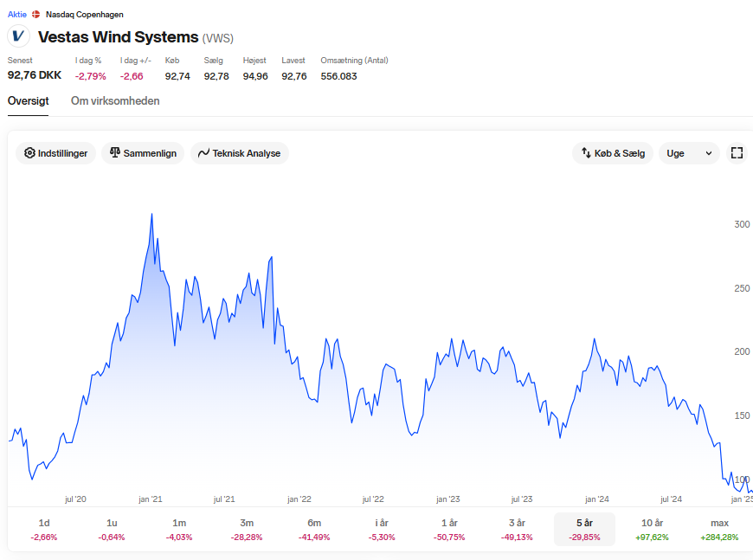The height and width of the screenshot is (560, 753).
Task: Switch to the Oversigt tab
Action: pos(29,101)
